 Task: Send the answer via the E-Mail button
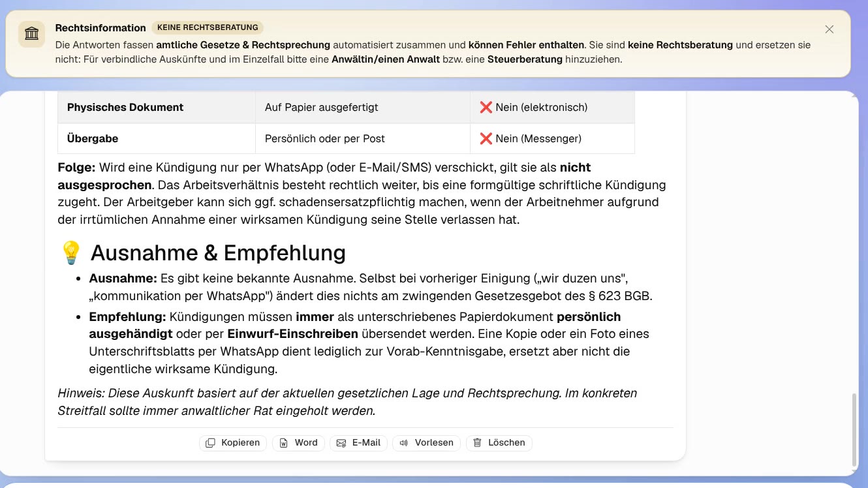tap(358, 443)
